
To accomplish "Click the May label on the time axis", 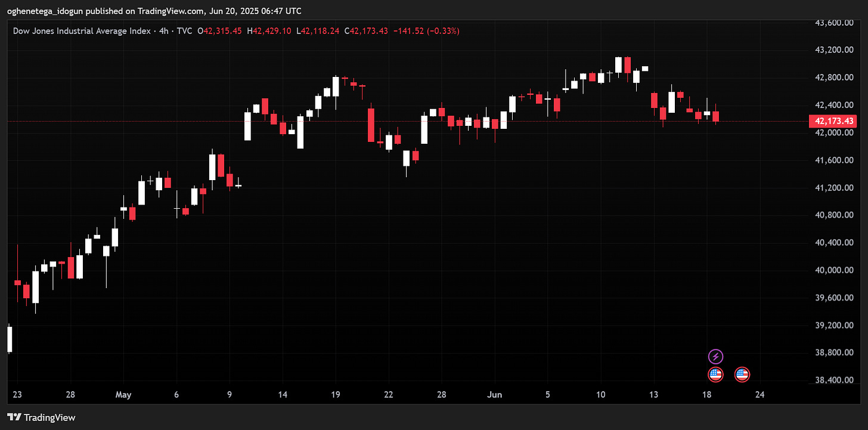I will click(x=123, y=395).
